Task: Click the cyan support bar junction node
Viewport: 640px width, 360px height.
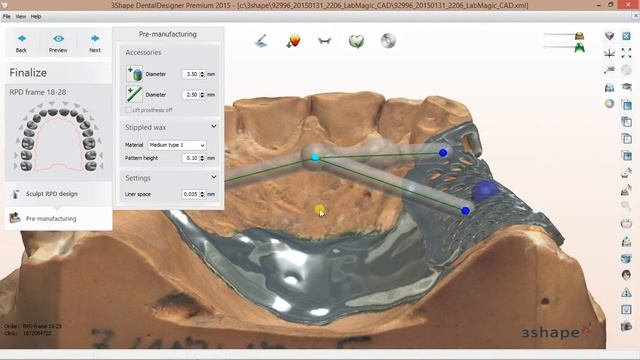Action: tap(315, 157)
